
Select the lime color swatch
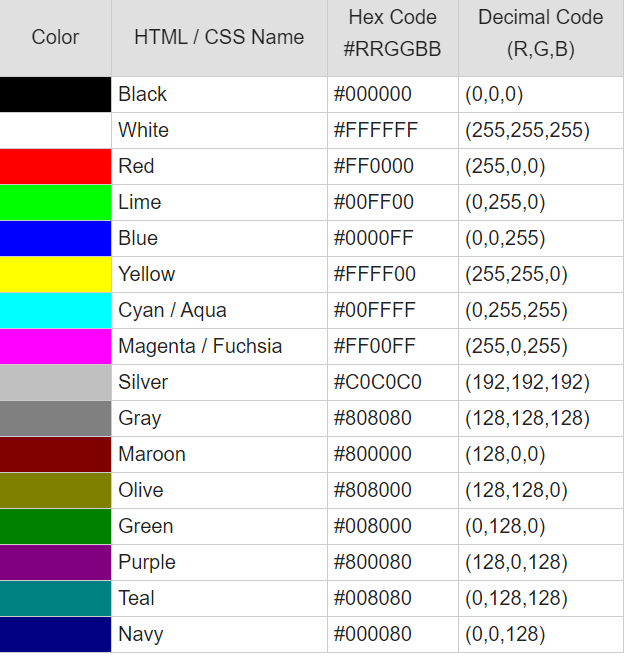point(56,202)
